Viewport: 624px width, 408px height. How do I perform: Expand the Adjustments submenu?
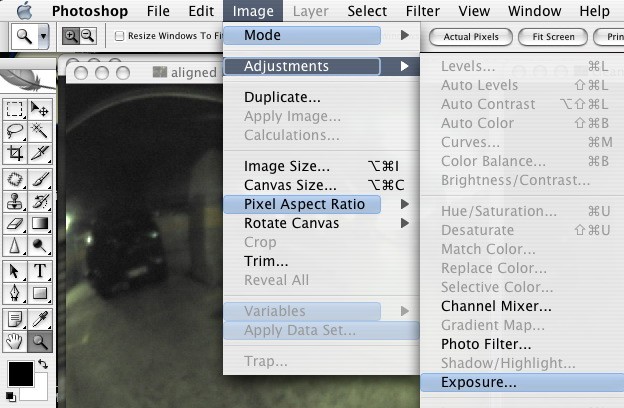tap(321, 66)
